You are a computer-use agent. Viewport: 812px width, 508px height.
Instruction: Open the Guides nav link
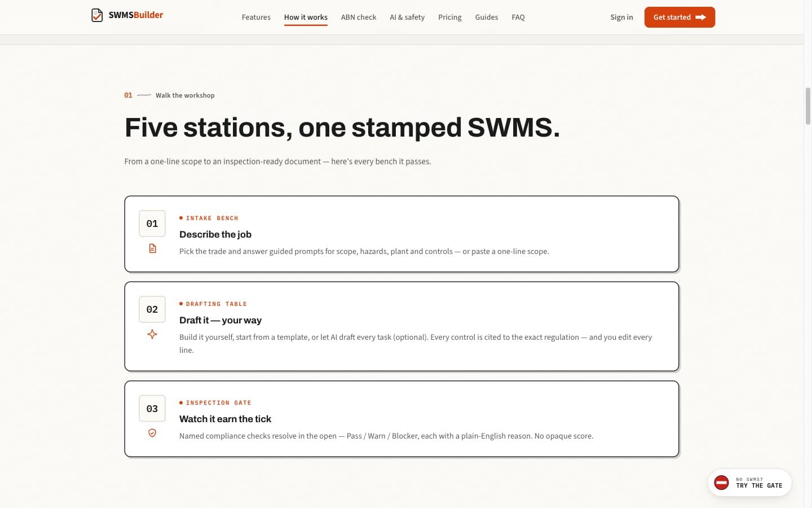487,17
